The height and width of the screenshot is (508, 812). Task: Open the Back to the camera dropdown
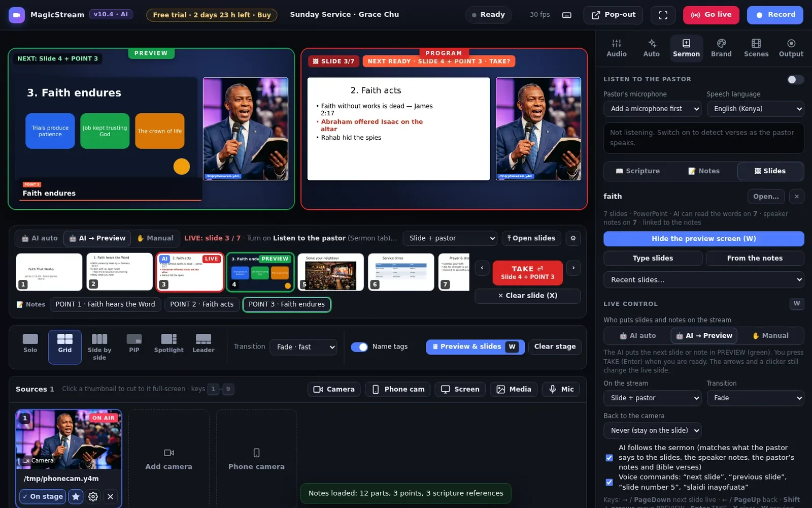[652, 430]
